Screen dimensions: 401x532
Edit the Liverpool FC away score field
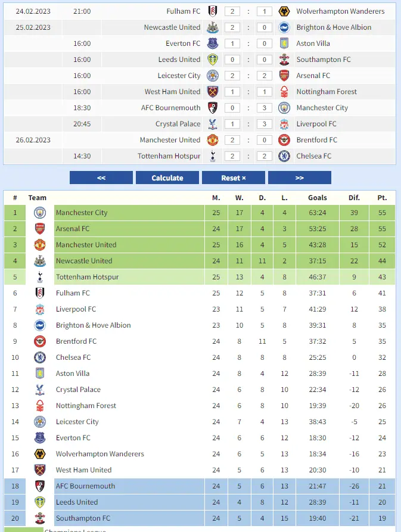(265, 124)
